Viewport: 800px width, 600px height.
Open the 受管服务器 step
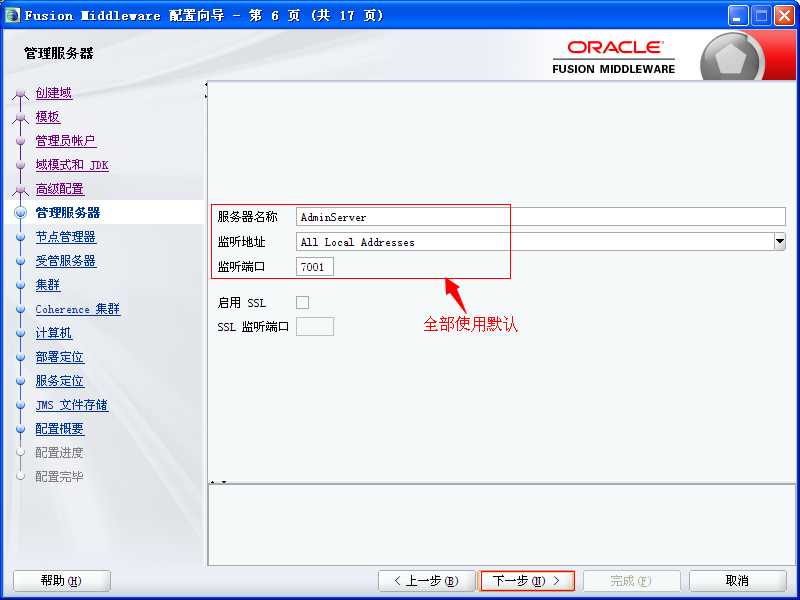(66, 261)
